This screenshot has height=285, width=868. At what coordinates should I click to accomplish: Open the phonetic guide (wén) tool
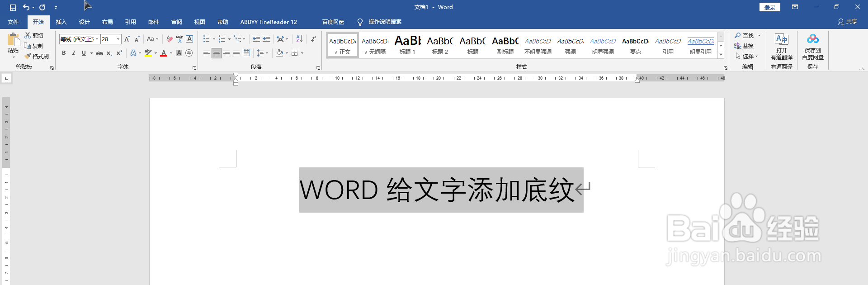(x=179, y=39)
